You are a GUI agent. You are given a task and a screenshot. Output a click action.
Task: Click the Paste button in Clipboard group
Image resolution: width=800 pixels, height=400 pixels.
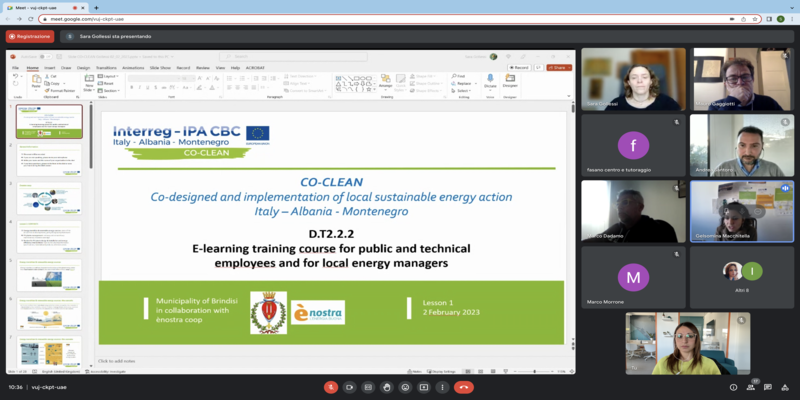(36, 82)
